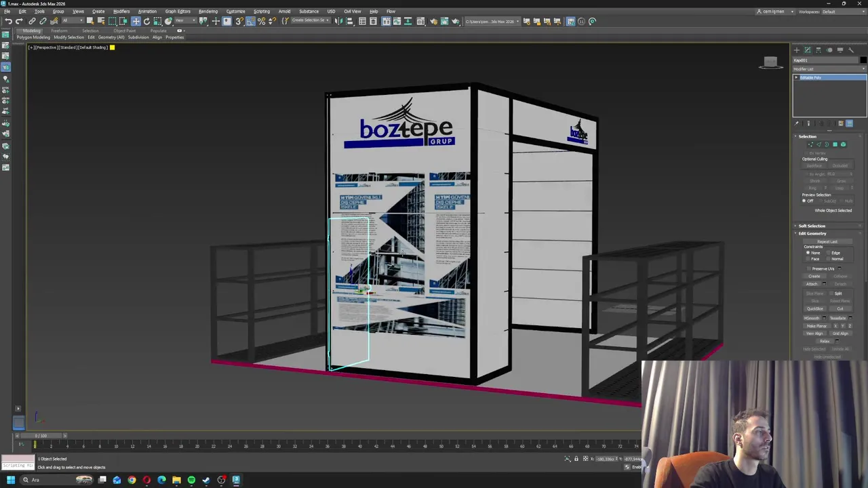Select Polygon sub-object level icon
The image size is (868, 488).
(835, 144)
